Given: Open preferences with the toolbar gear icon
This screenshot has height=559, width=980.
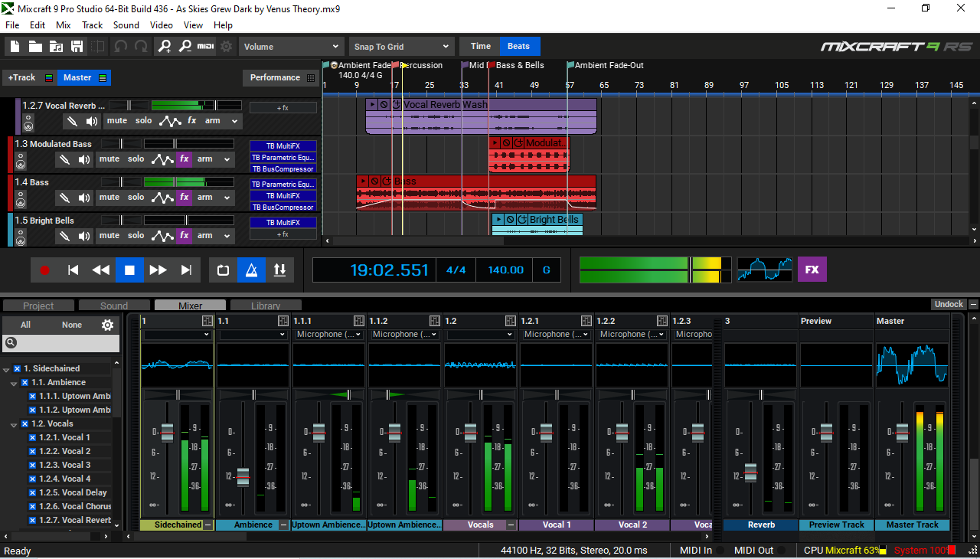Looking at the screenshot, I should point(227,47).
